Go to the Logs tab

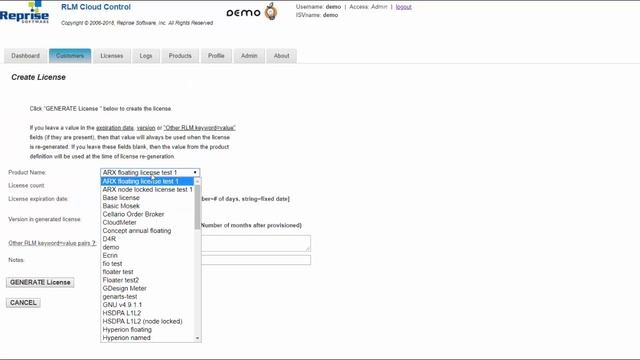tap(146, 56)
